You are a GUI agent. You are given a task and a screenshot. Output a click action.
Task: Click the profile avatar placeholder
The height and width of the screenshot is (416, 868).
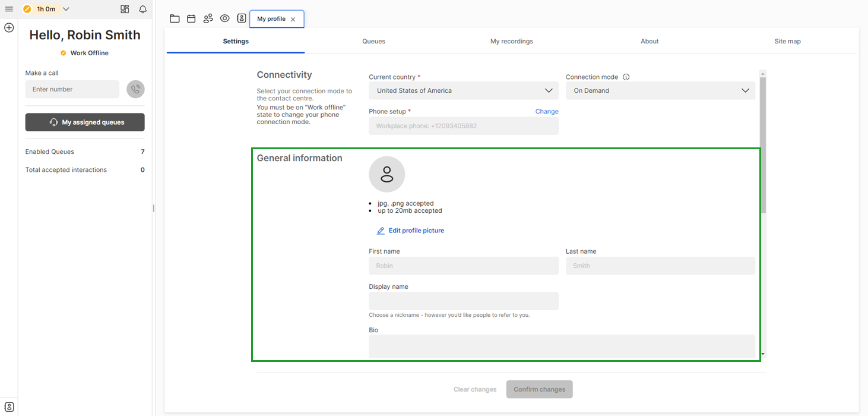[387, 175]
